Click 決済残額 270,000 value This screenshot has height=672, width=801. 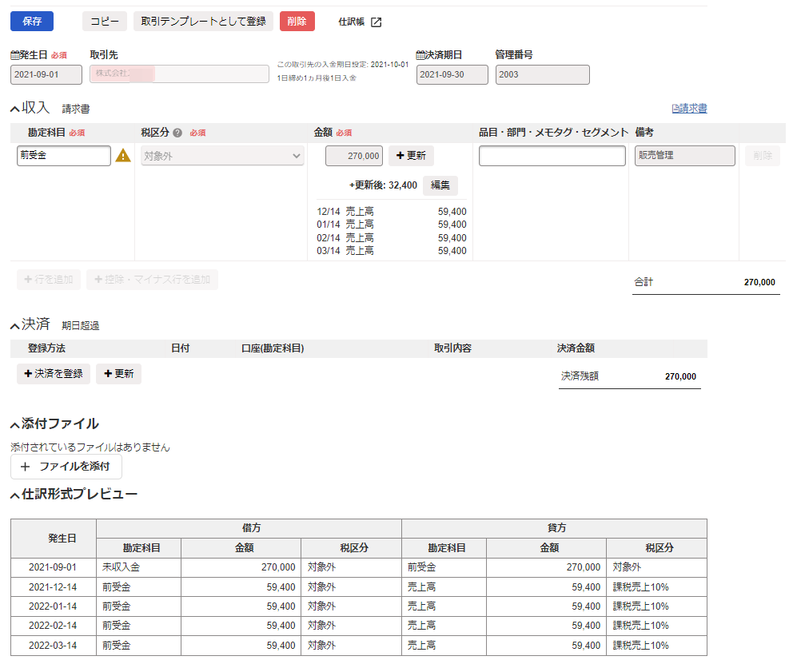(680, 376)
